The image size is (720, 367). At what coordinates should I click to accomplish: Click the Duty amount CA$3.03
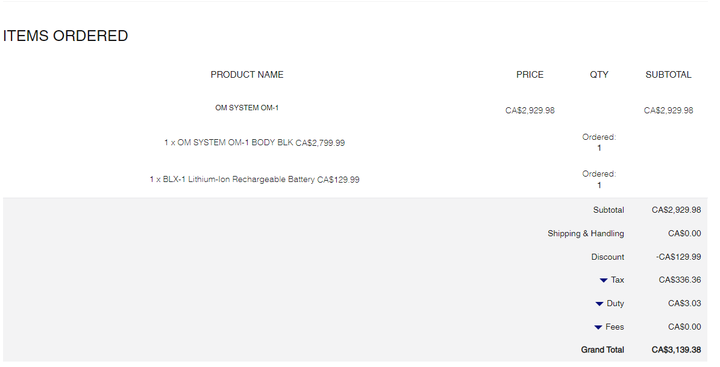[x=684, y=303]
